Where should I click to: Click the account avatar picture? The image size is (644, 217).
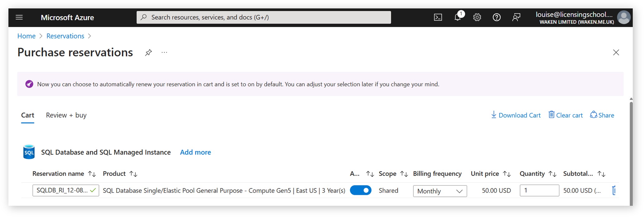pyautogui.click(x=623, y=17)
